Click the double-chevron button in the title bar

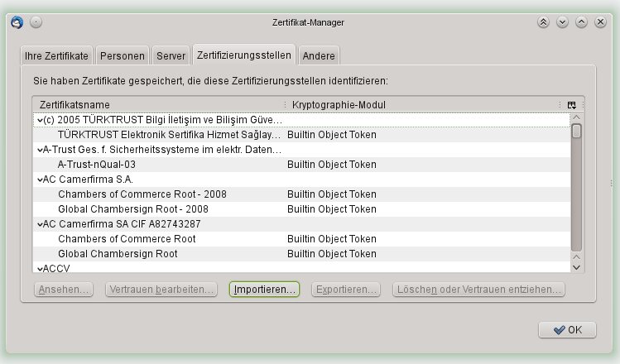coord(543,22)
